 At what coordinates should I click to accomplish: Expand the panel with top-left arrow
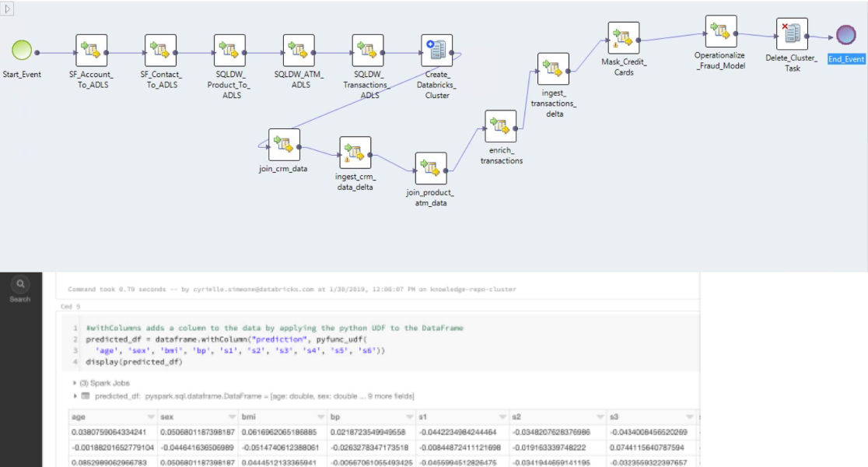pyautogui.click(x=8, y=7)
